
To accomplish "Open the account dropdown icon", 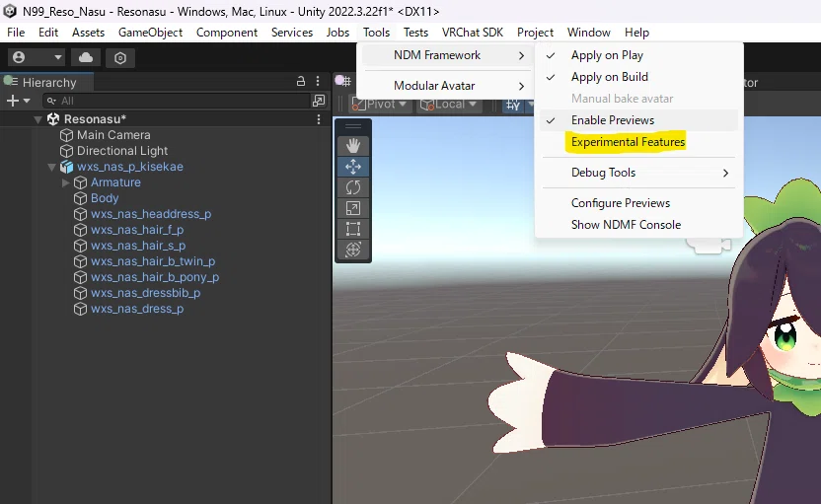I will tap(37, 57).
